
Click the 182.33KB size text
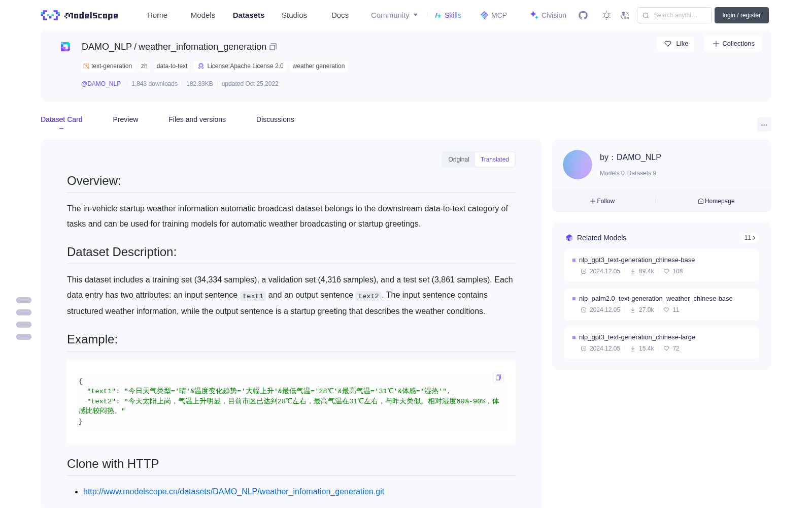point(199,84)
